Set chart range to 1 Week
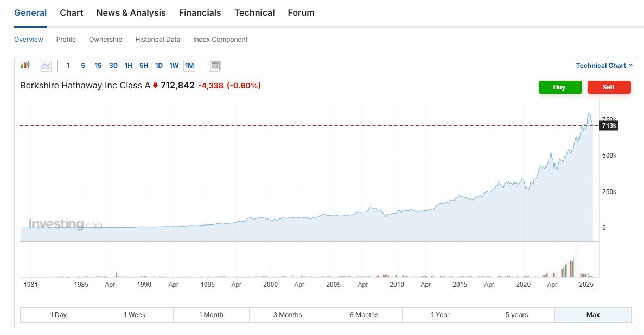644x335 pixels. [135, 315]
